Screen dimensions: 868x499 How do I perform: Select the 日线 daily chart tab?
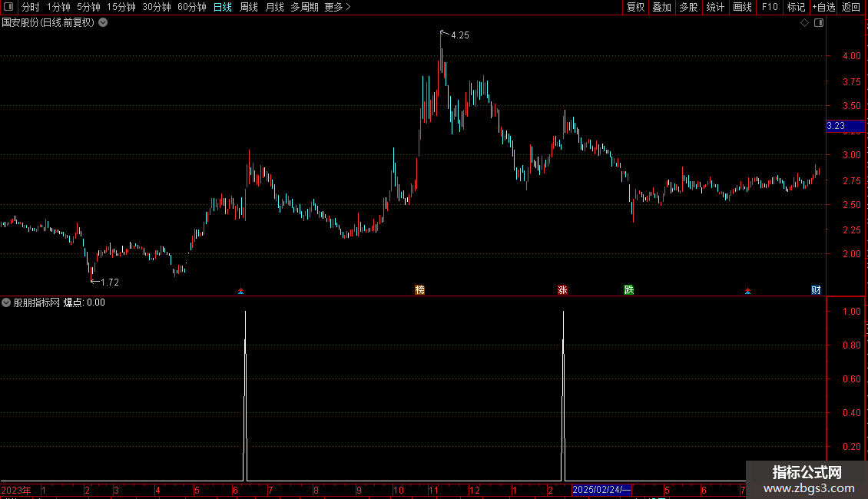pos(223,7)
